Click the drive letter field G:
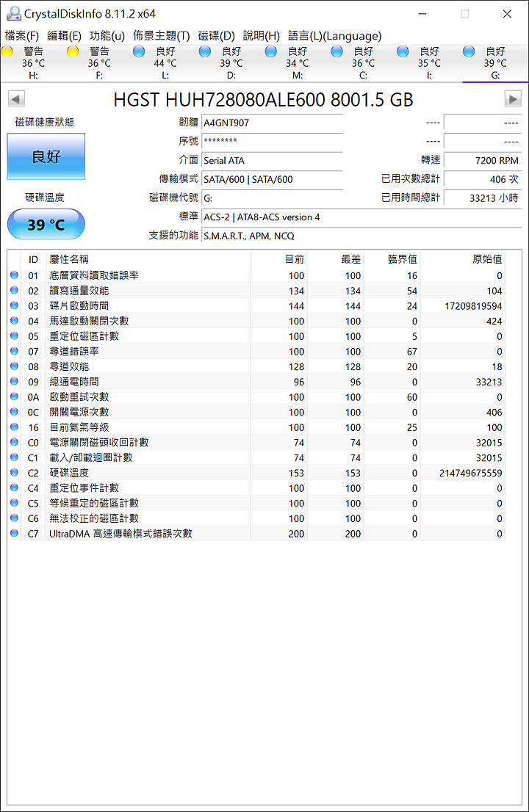This screenshot has height=812, width=529. pos(272,197)
